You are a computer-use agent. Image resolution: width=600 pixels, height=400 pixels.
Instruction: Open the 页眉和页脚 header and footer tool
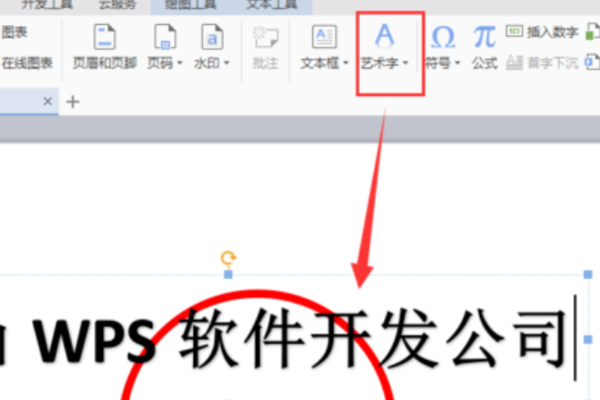104,47
